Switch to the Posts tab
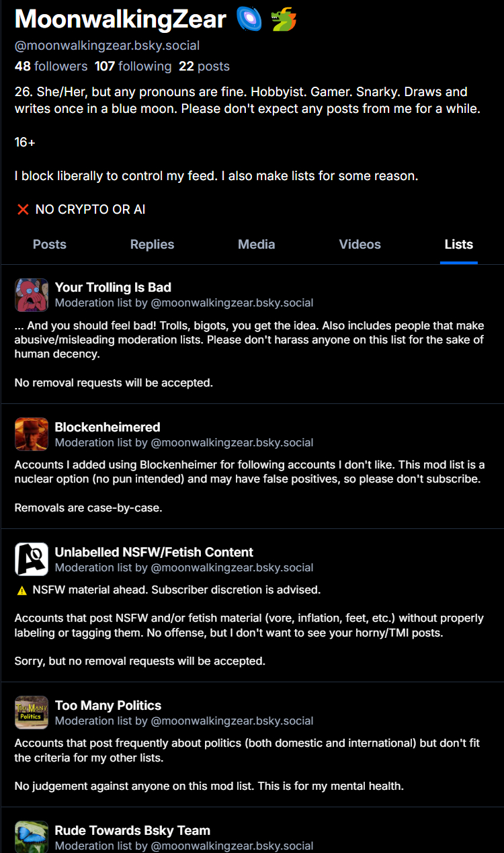Viewport: 504px width, 853px height. (x=50, y=245)
